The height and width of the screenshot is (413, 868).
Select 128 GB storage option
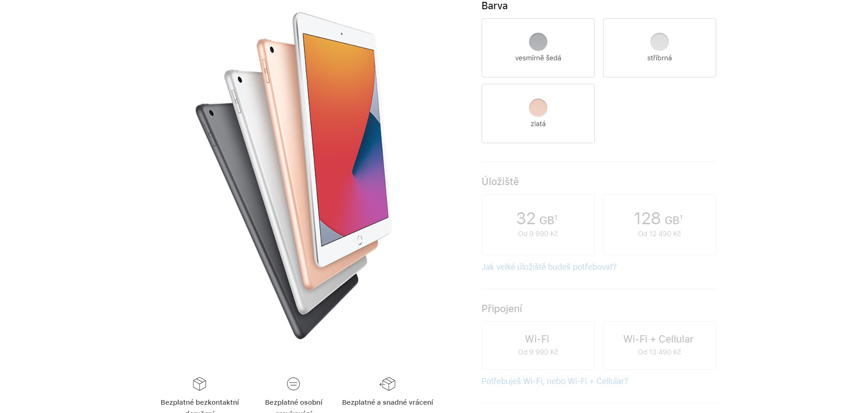(x=660, y=225)
